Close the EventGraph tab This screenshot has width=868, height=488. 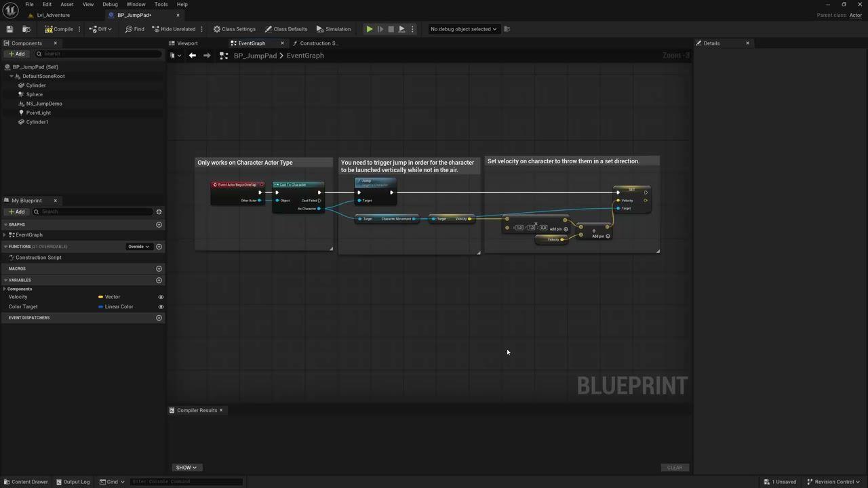(x=282, y=43)
